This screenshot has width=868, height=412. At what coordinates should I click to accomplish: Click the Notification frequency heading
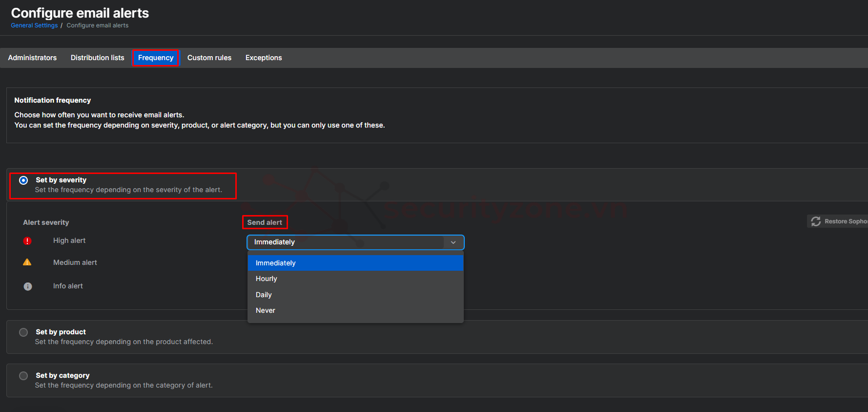pyautogui.click(x=53, y=100)
